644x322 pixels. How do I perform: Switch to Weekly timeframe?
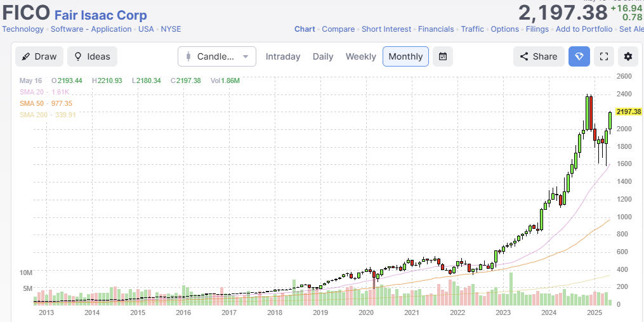(360, 56)
